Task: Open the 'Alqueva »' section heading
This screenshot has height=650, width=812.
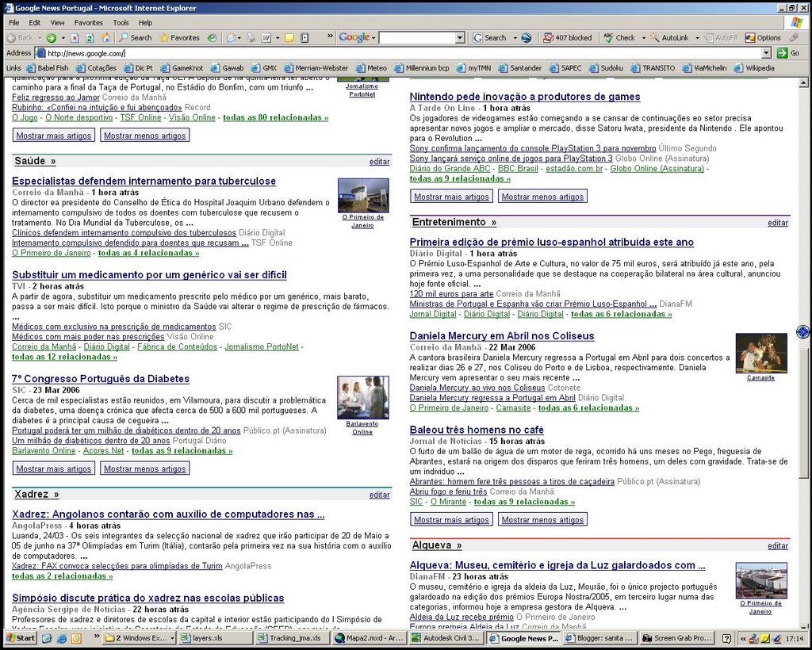Action: [437, 545]
